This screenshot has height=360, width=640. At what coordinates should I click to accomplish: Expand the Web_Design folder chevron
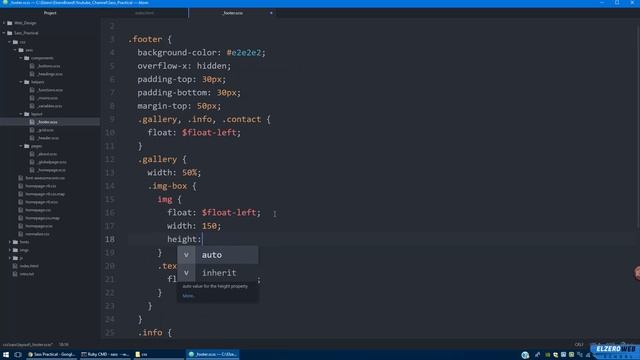(4, 23)
